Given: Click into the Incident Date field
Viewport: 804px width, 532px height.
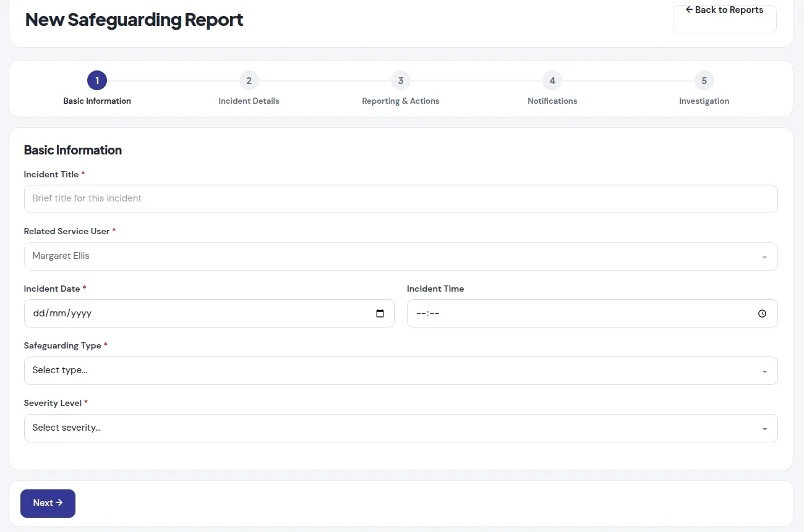Looking at the screenshot, I should (209, 313).
